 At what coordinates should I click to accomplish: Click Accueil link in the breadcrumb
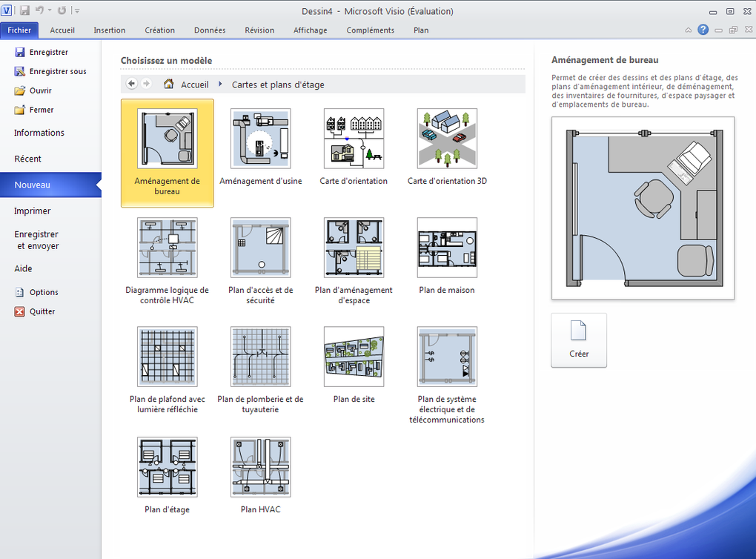195,85
